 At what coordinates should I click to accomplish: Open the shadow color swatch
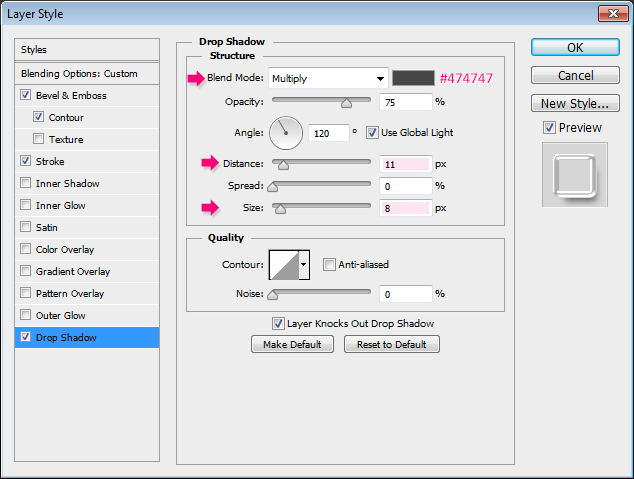point(413,78)
